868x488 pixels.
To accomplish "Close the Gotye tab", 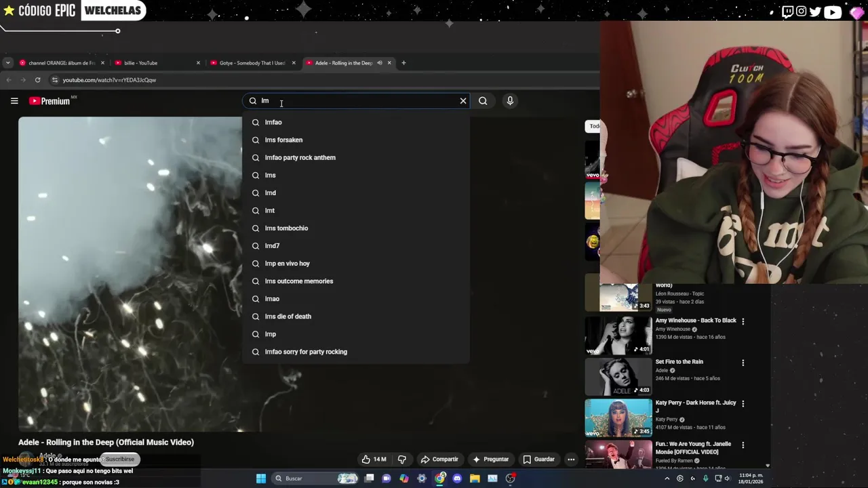I will point(294,63).
